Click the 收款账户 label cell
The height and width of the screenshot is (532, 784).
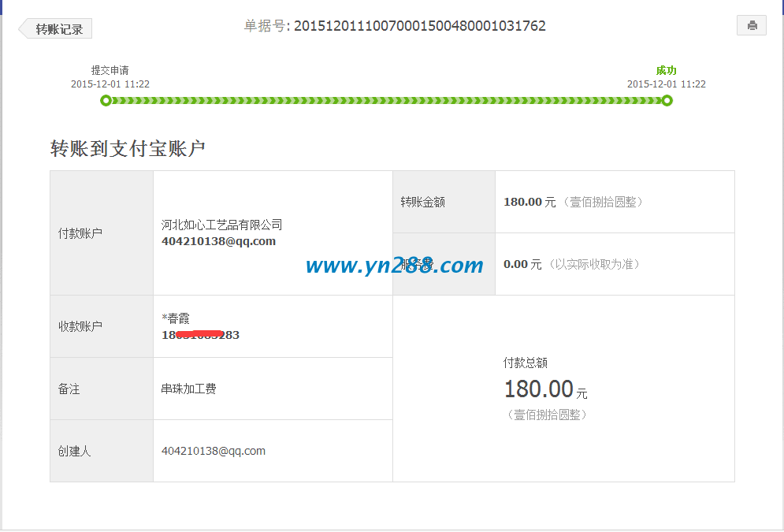click(80, 326)
